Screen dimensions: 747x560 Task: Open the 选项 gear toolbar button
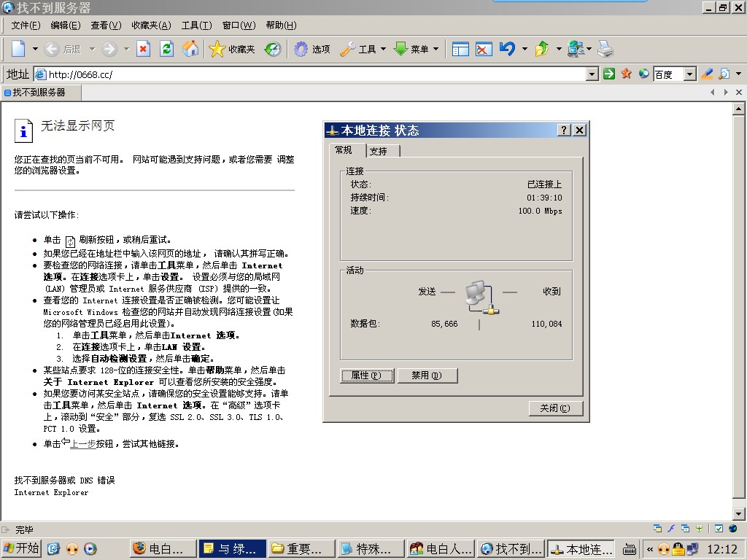[311, 49]
